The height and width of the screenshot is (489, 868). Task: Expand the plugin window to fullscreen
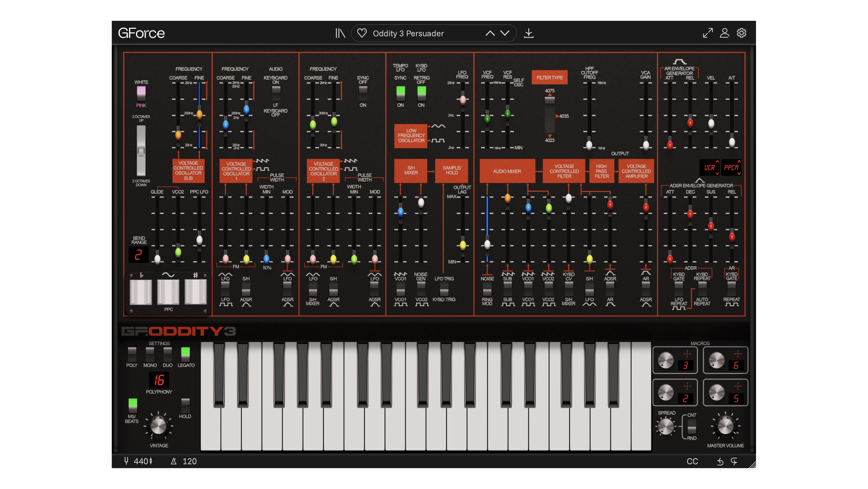click(x=708, y=33)
